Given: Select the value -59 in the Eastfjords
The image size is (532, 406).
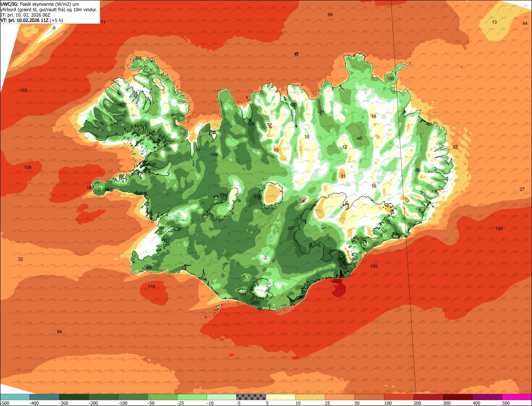Looking at the screenshot, I should (x=417, y=170).
